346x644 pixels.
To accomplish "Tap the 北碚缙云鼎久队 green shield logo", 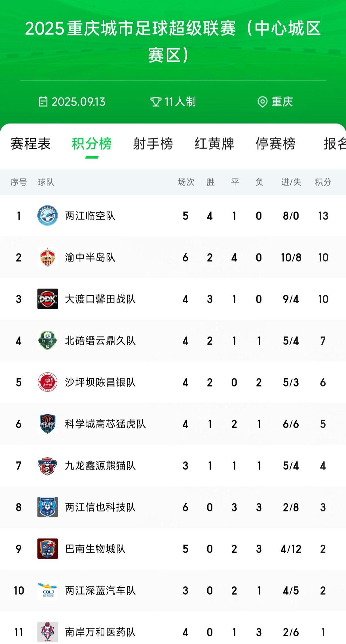I will point(48,341).
